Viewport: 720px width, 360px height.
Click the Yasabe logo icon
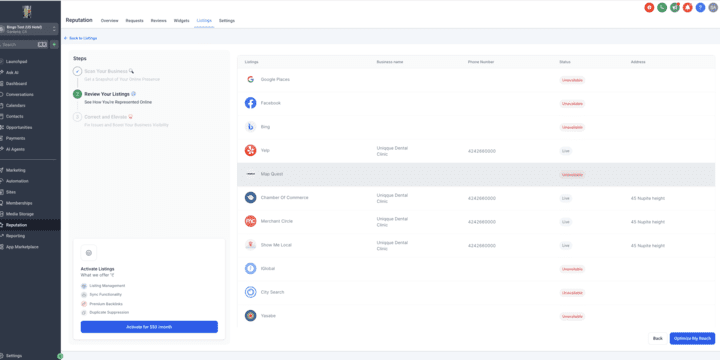pyautogui.click(x=250, y=315)
